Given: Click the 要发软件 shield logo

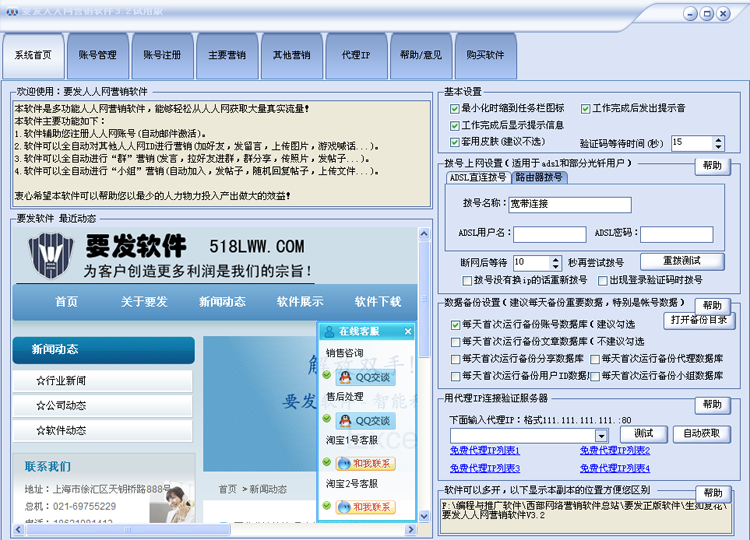Looking at the screenshot, I should point(51,256).
